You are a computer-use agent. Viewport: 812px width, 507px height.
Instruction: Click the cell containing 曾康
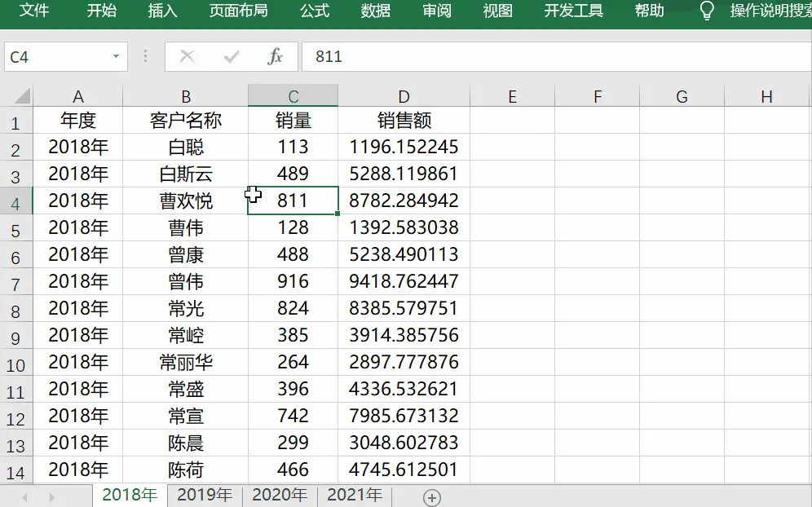(x=186, y=255)
